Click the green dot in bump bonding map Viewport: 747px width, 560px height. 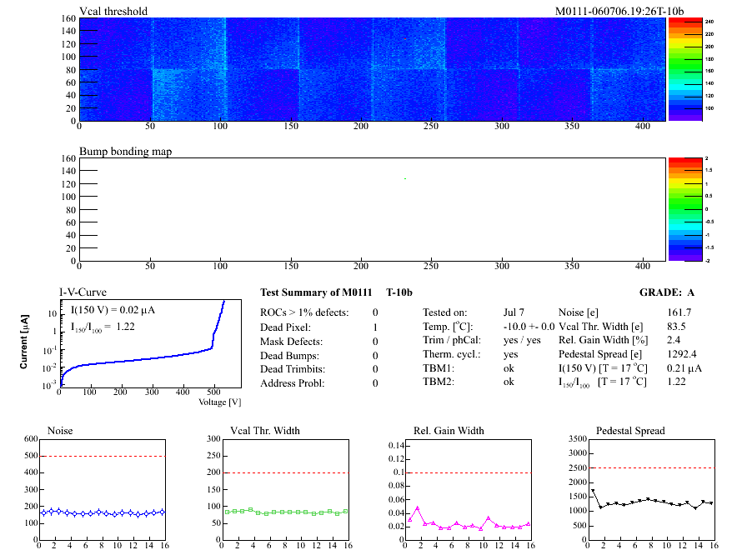[405, 178]
